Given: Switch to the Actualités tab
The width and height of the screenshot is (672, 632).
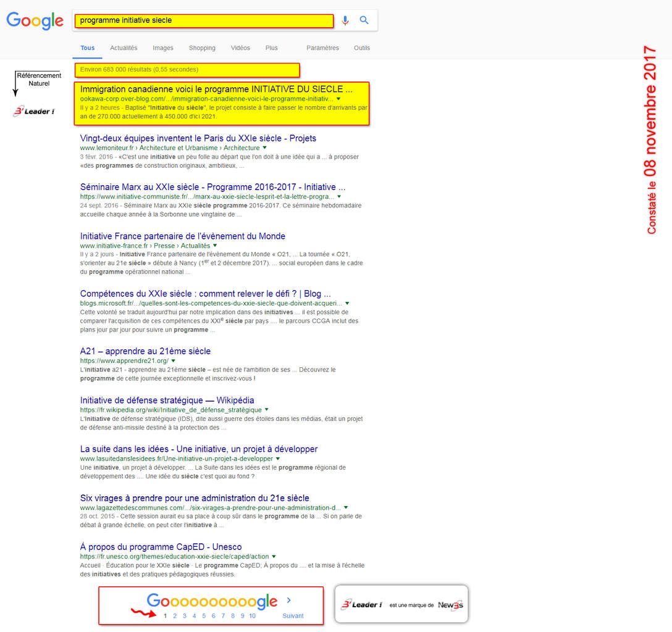Looking at the screenshot, I should click(124, 48).
